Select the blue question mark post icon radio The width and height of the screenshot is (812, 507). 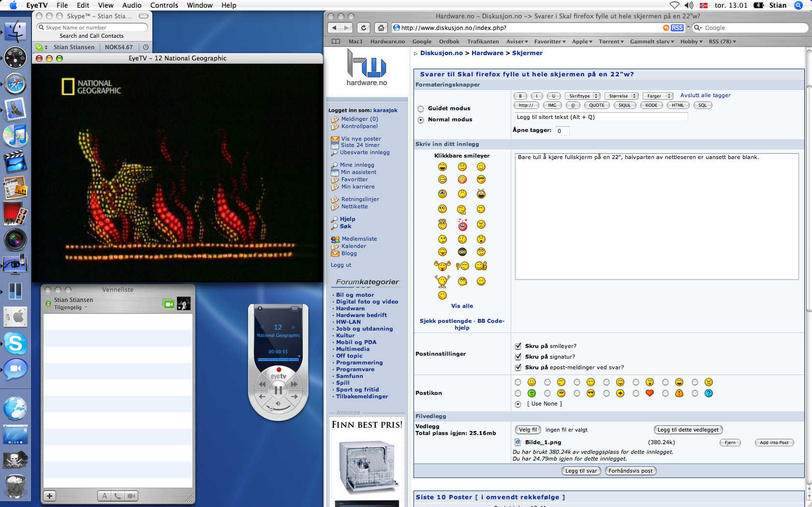point(695,393)
